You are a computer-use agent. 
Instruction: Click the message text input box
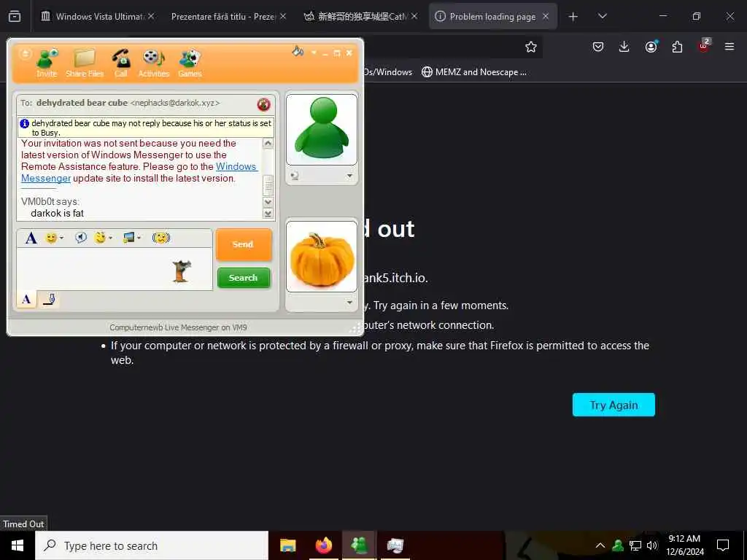click(115, 269)
